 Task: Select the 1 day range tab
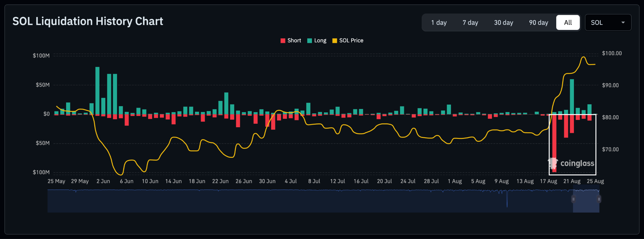(439, 23)
